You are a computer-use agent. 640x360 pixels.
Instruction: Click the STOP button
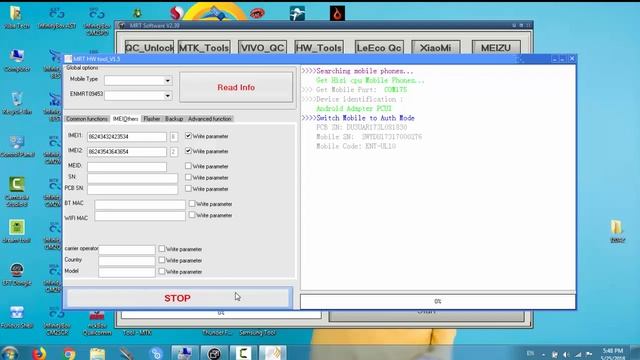(x=178, y=298)
